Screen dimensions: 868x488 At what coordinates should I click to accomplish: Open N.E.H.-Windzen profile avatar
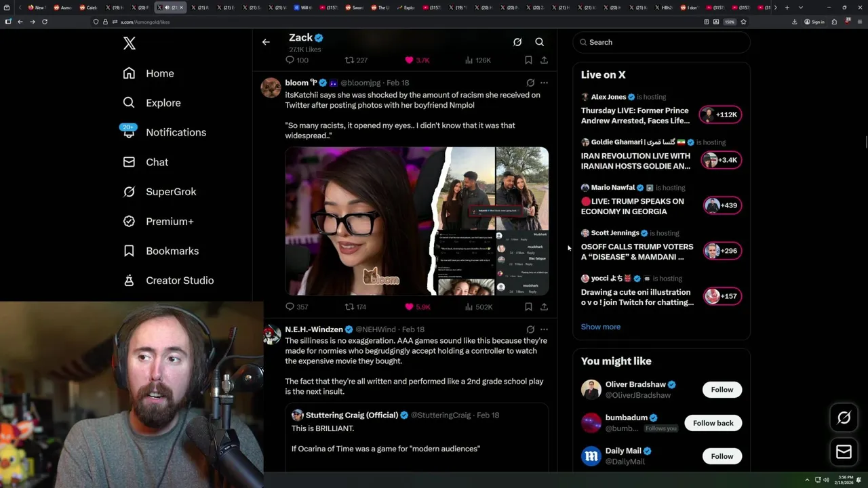pos(271,334)
